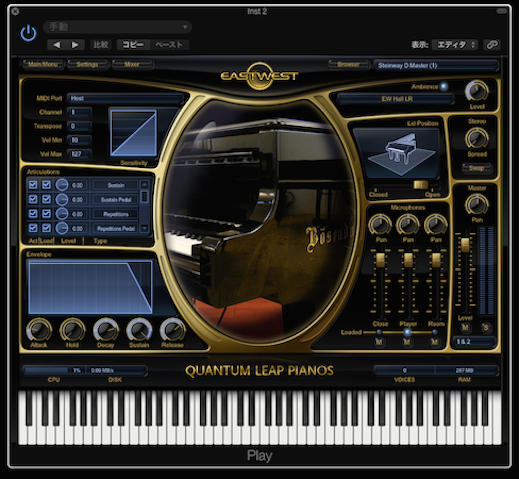Click the Lid Position slider handle
The width and height of the screenshot is (519, 479).
[x=421, y=185]
